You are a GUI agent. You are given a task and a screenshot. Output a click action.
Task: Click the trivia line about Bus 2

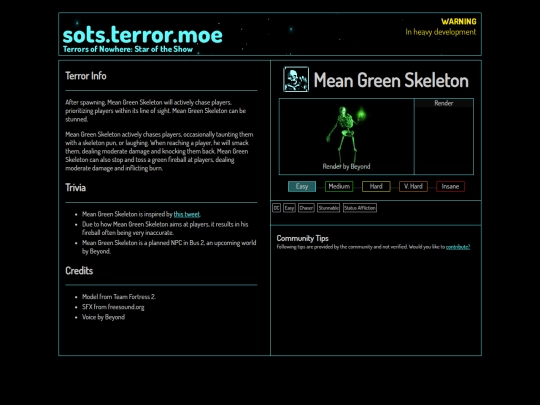(x=169, y=247)
